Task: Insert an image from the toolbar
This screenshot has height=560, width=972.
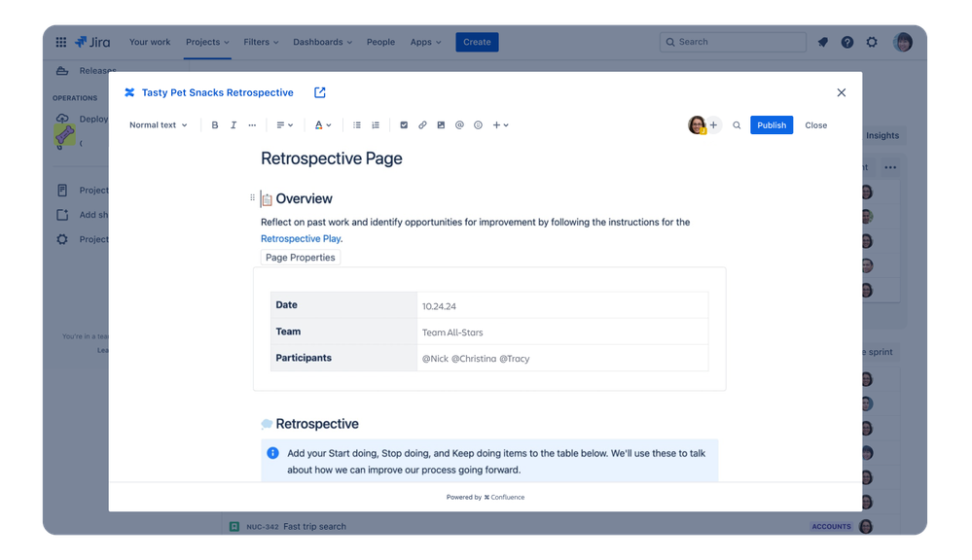Action: [442, 124]
